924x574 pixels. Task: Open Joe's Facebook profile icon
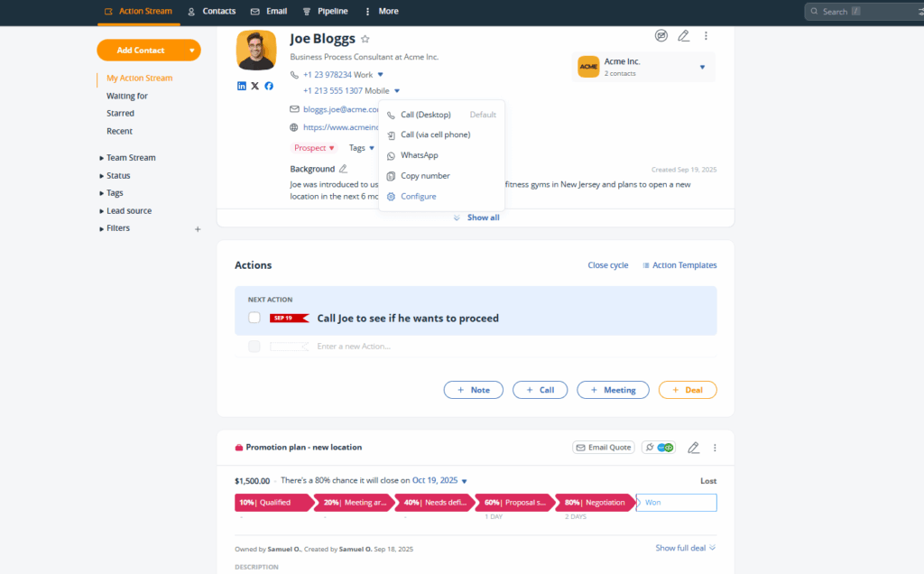coord(269,86)
